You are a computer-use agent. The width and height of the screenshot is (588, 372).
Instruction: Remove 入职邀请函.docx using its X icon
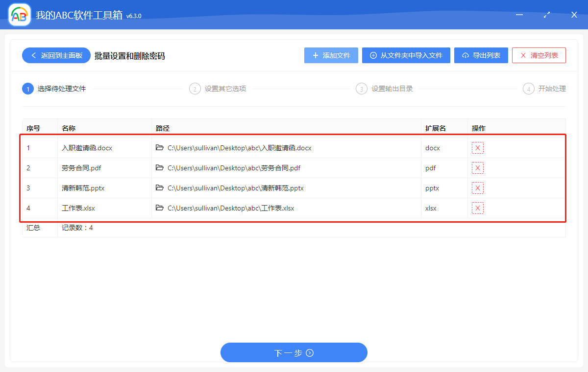click(478, 147)
